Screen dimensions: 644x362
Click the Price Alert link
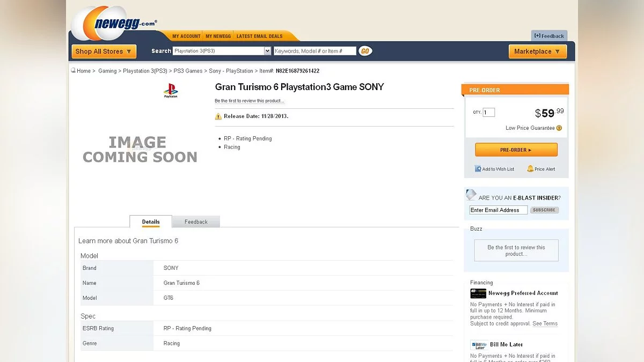(x=545, y=169)
